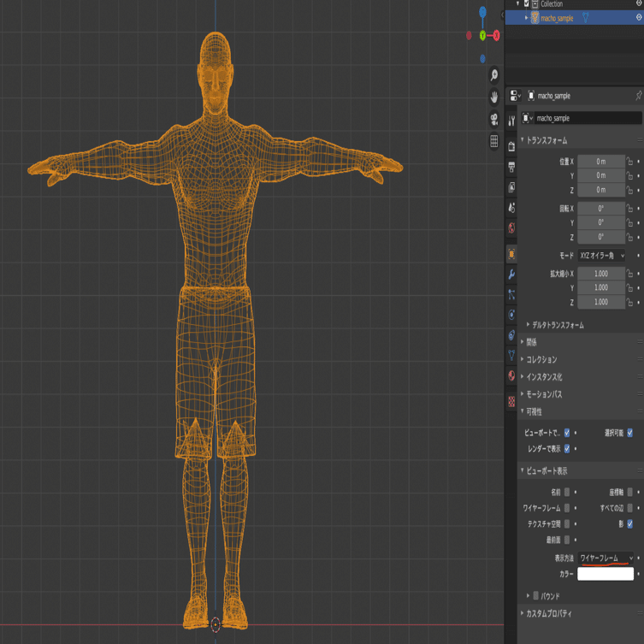The width and height of the screenshot is (644, 644).
Task: Click the white カラー swatch
Action: point(606,575)
